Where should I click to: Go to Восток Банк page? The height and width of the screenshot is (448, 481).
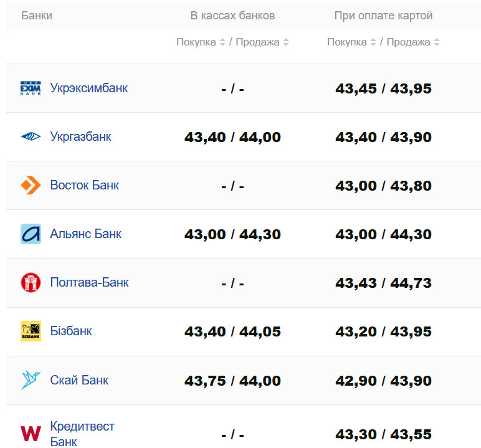[x=84, y=185]
